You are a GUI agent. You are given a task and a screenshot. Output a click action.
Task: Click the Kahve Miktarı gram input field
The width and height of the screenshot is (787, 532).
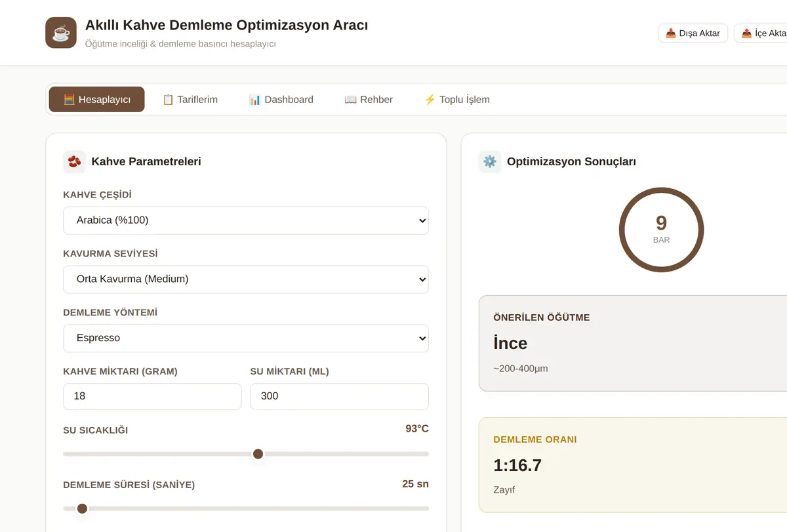coord(152,397)
